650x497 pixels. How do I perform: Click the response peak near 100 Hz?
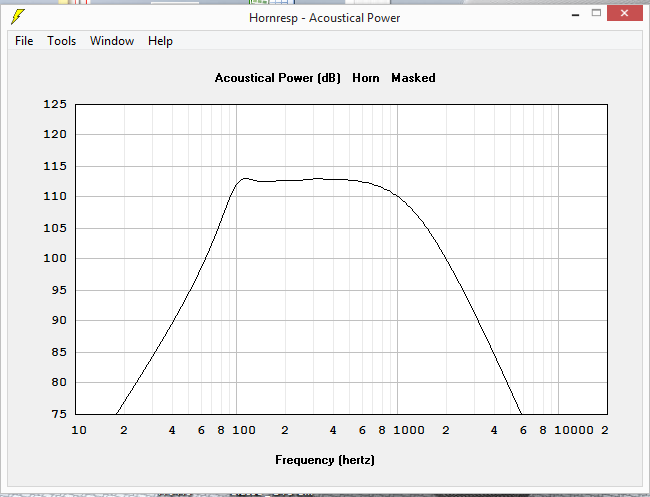245,178
